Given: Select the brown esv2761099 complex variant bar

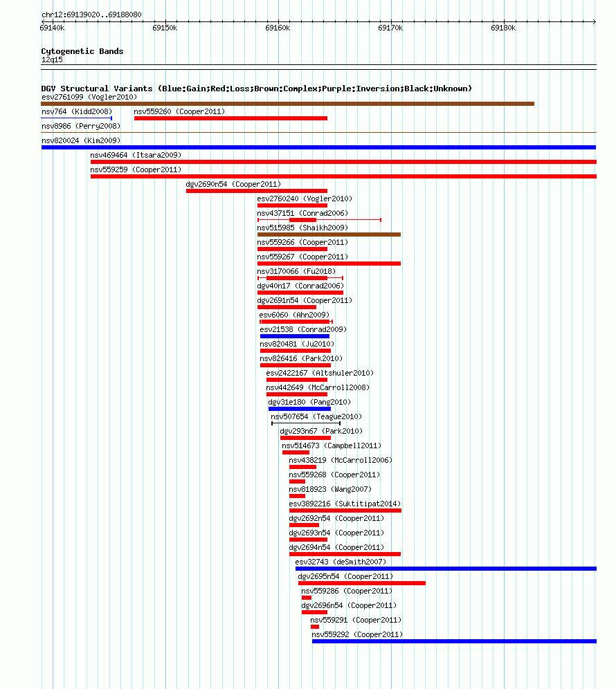Looking at the screenshot, I should point(287,104).
